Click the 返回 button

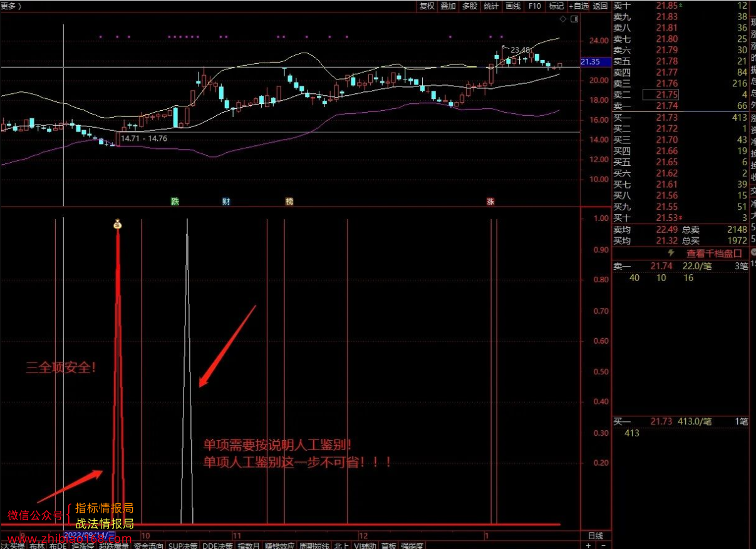601,6
